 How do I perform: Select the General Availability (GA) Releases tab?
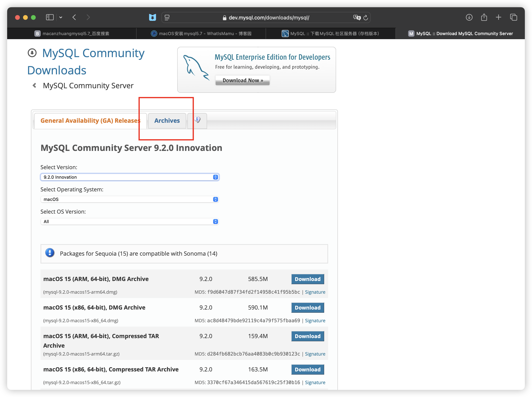[x=91, y=121]
